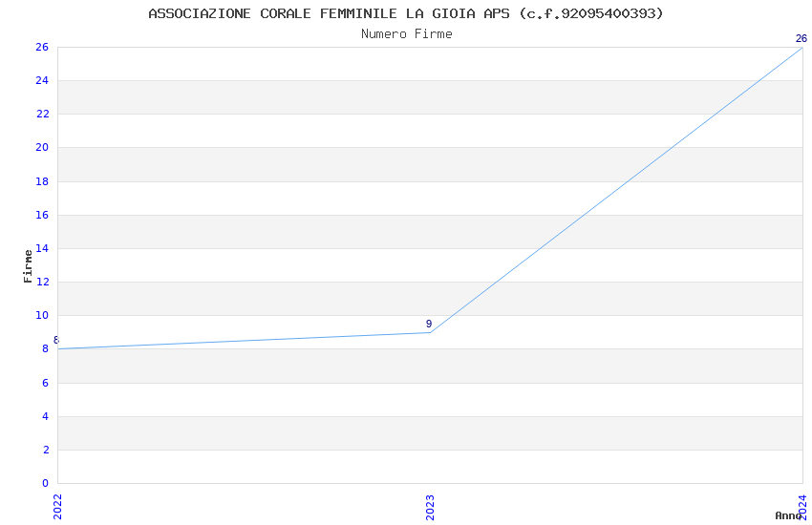Click the y-axis tick label 18
Screen dimensions: 812x525
42,181
